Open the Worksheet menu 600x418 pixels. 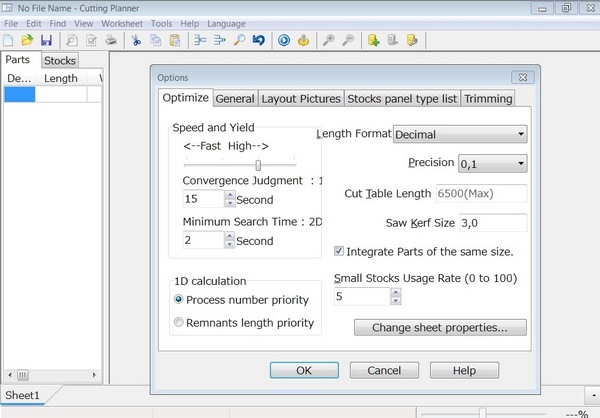[x=122, y=24]
